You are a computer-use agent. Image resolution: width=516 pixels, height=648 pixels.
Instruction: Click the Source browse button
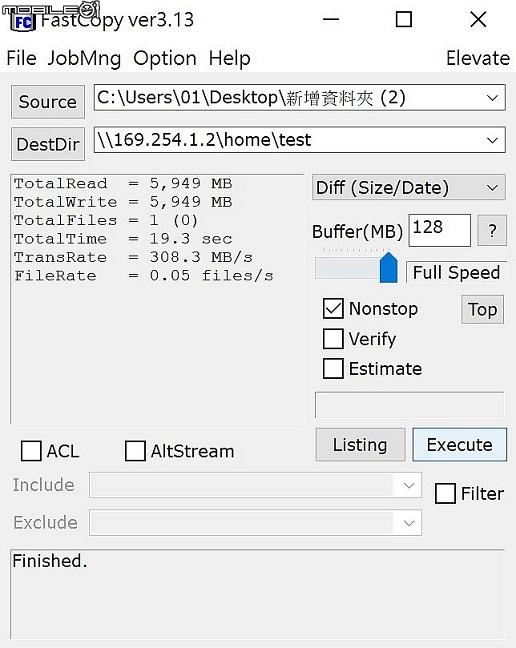point(48,102)
